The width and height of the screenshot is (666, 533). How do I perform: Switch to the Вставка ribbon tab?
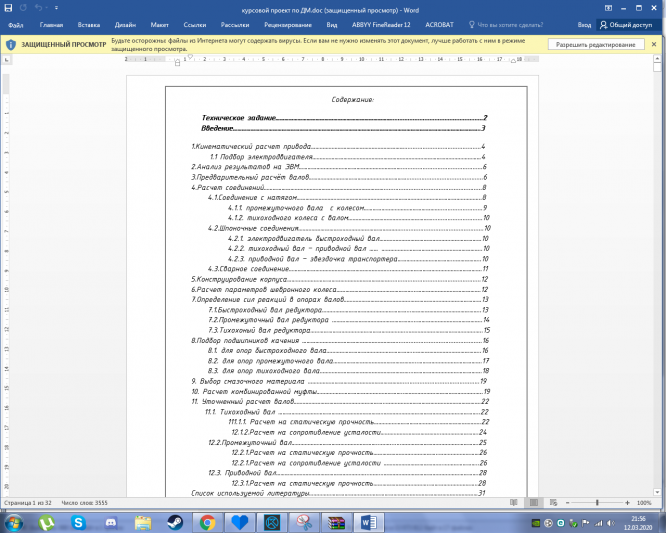coord(89,25)
